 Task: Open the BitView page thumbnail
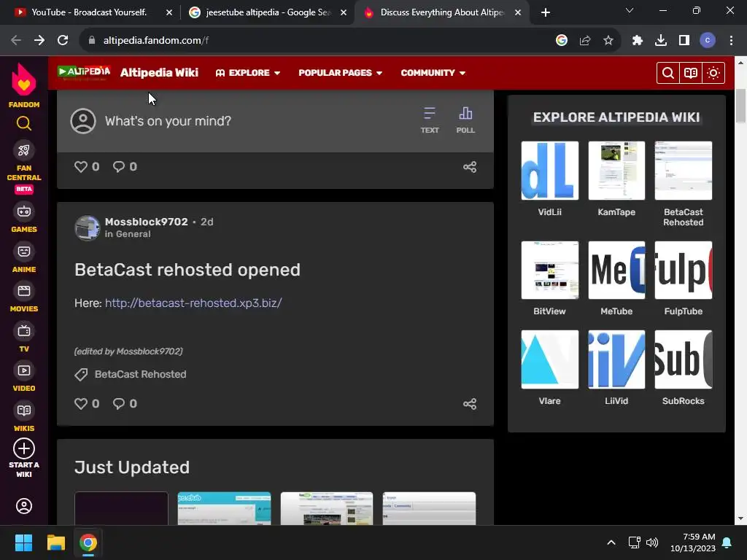[x=550, y=270]
